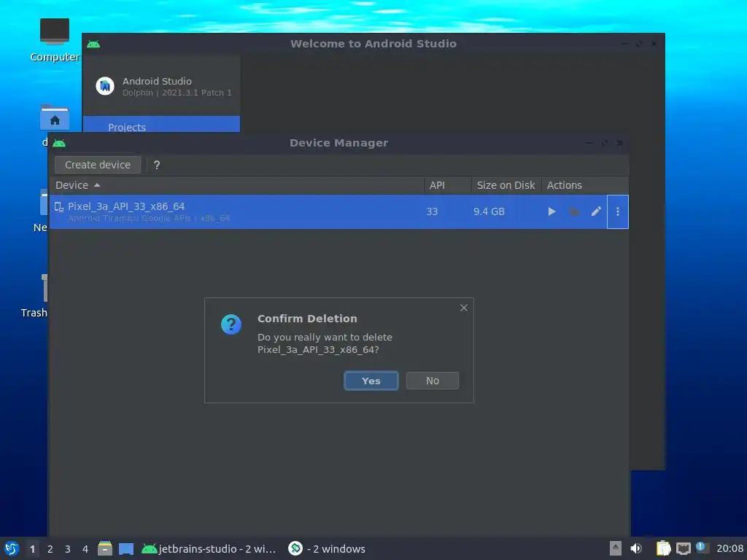The image size is (747, 560).
Task: Open the home folder desktop icon
Action: tap(54, 117)
